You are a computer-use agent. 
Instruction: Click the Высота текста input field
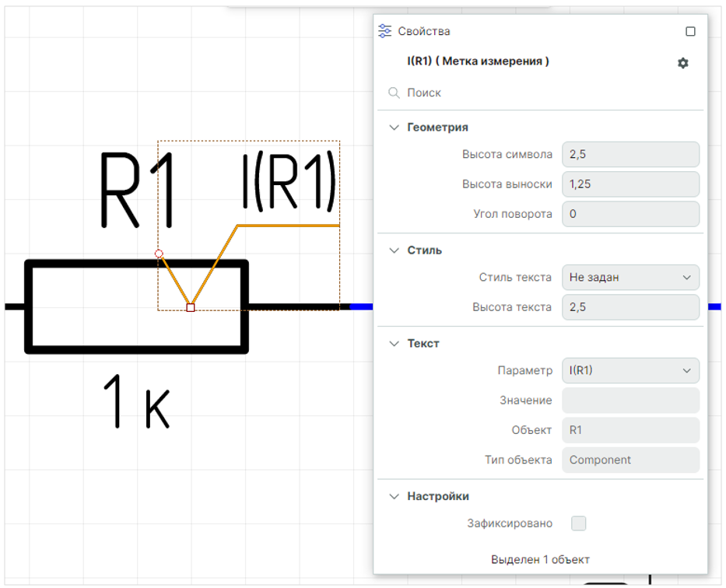tap(630, 307)
